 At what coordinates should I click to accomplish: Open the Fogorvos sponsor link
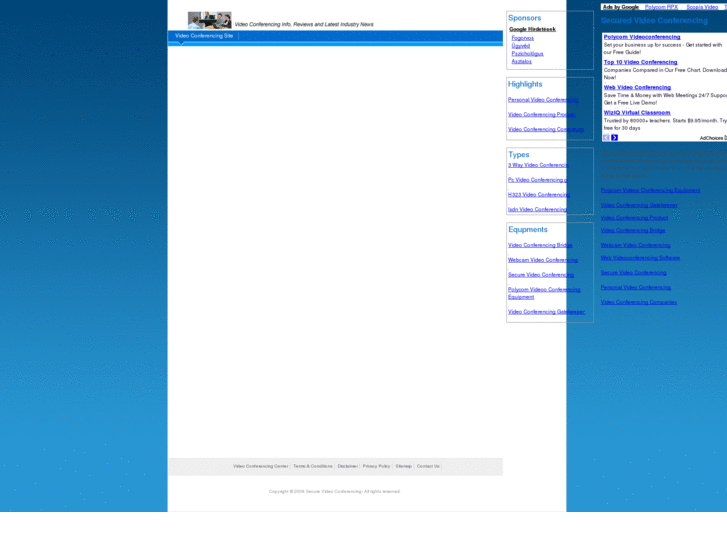pyautogui.click(x=523, y=38)
